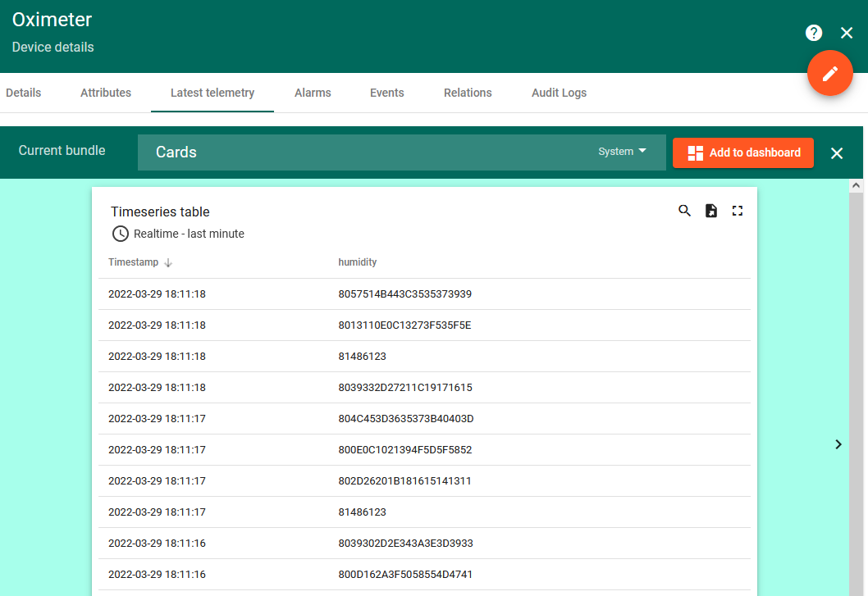Expand the right chevron to next widget
This screenshot has width=868, height=596.
(838, 444)
